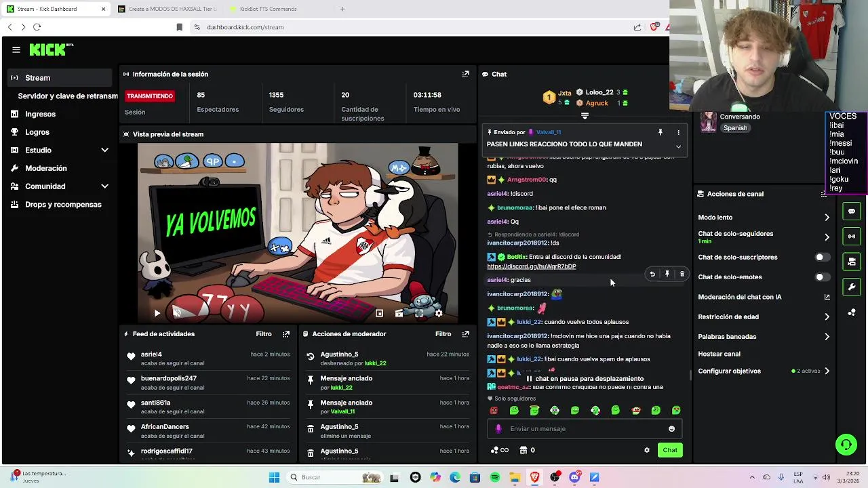Open chat settings gear next to Chat button
Viewport: 868px width, 488px height.
tap(647, 450)
